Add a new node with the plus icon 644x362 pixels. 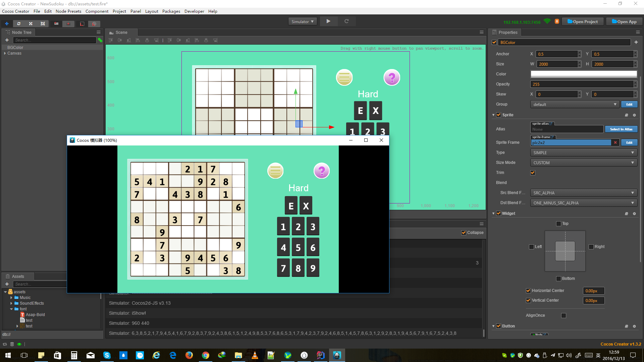[x=7, y=40]
